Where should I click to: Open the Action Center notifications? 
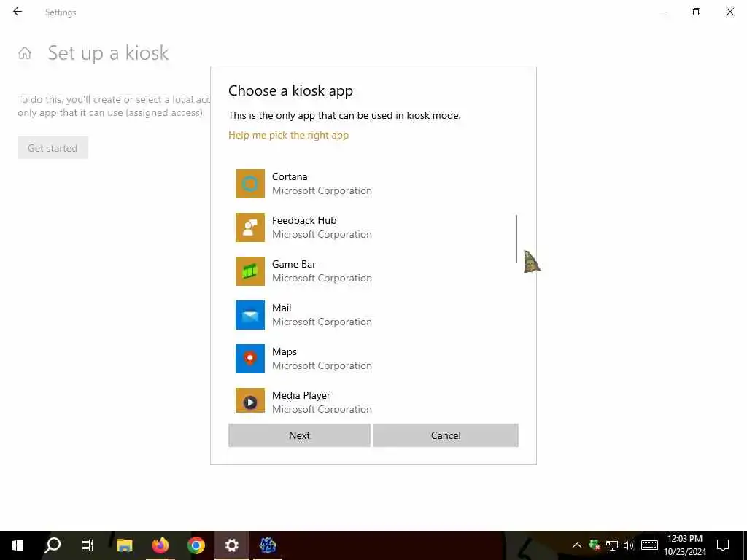[x=723, y=545]
